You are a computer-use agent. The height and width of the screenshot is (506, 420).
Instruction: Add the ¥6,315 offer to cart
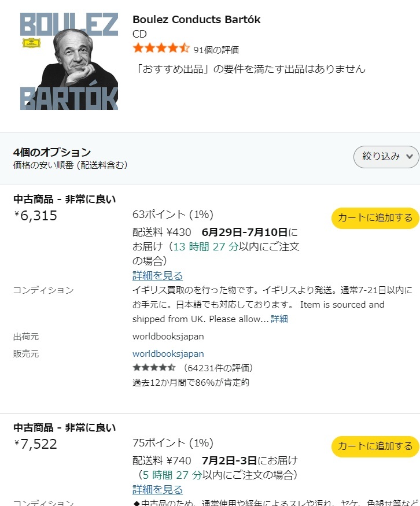(x=375, y=218)
